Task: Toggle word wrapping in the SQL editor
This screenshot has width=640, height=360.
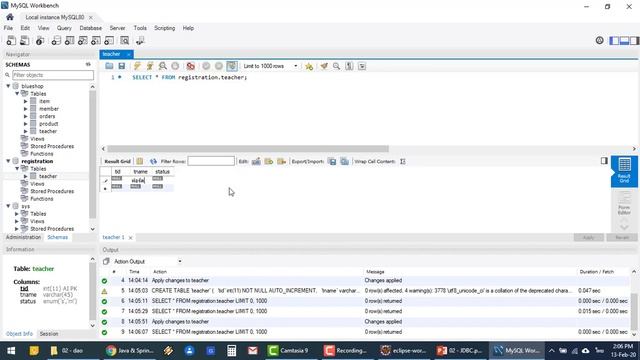Action: 362,66
